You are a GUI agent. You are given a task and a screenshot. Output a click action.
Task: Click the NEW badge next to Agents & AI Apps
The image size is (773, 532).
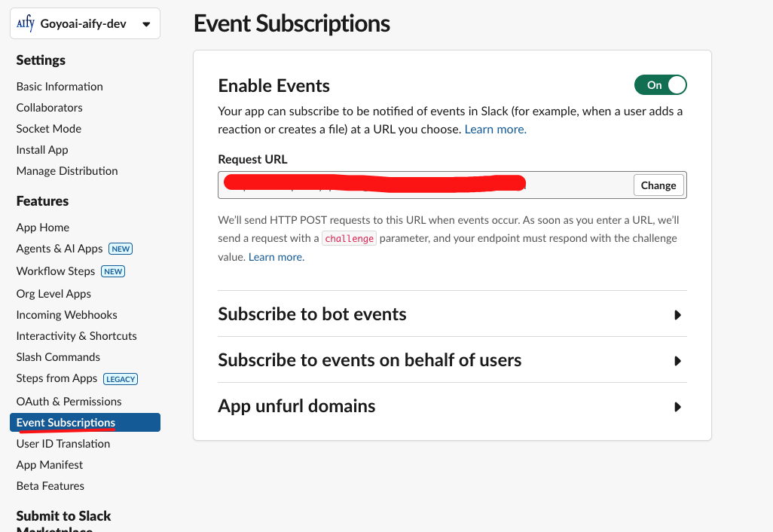(x=121, y=249)
